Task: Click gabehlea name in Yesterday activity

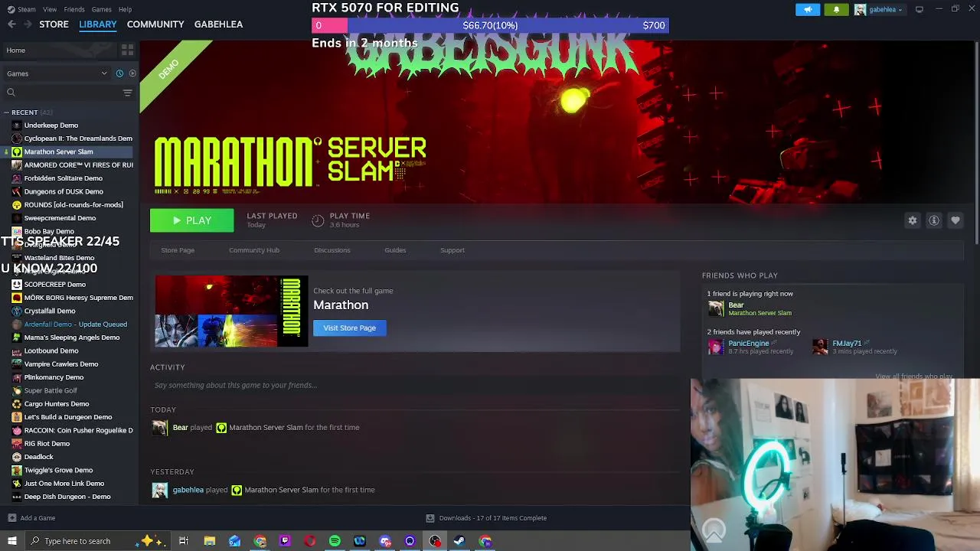Action: click(188, 490)
